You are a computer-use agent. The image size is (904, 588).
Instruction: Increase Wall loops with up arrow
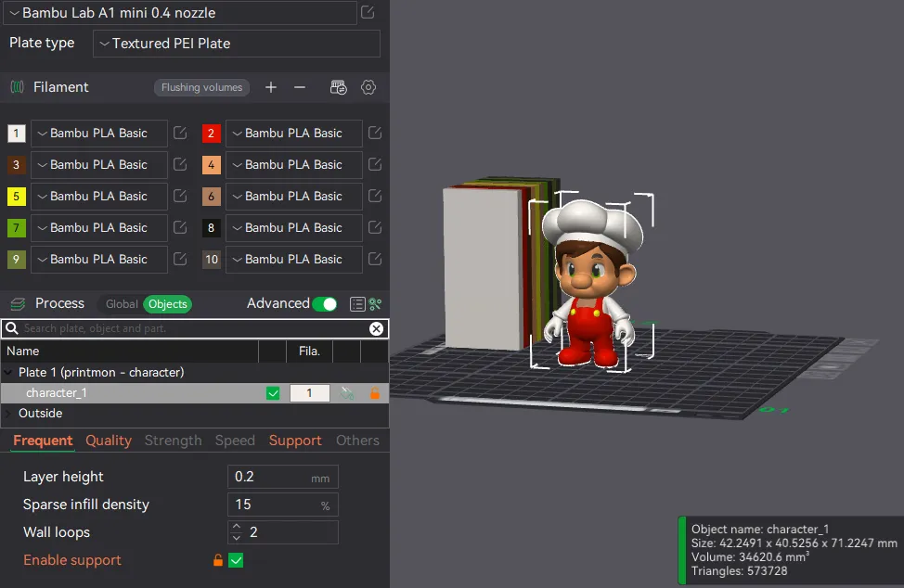(x=237, y=527)
